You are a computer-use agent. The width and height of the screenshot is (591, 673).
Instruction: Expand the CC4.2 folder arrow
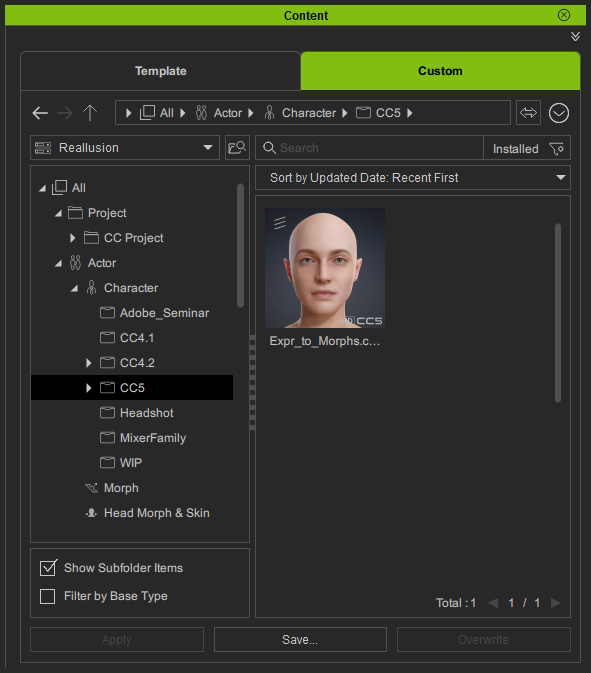88,363
